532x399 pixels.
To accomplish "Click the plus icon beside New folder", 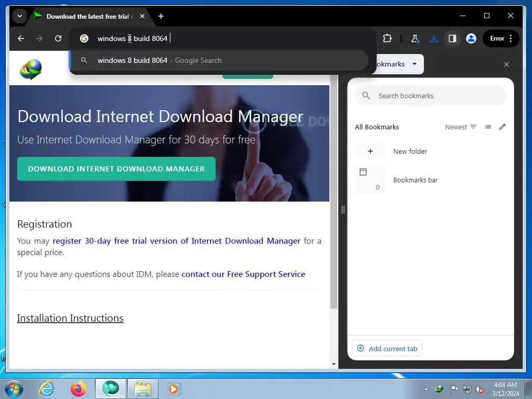I will point(370,151).
